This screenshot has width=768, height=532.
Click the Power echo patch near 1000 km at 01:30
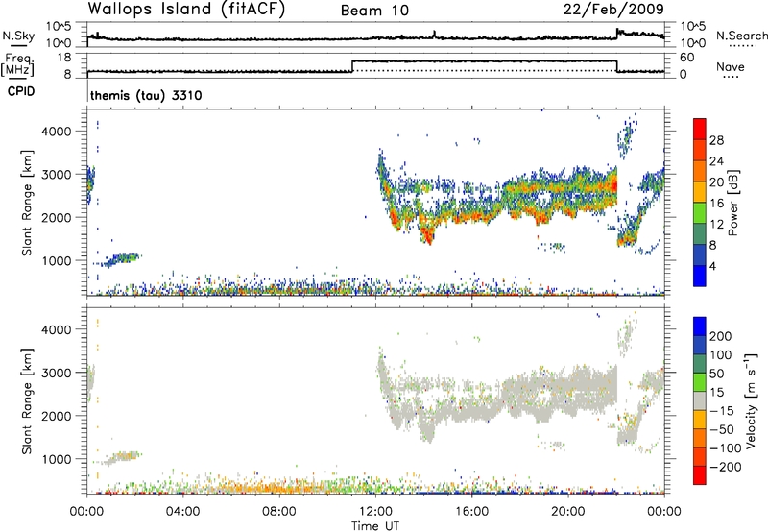[x=121, y=259]
